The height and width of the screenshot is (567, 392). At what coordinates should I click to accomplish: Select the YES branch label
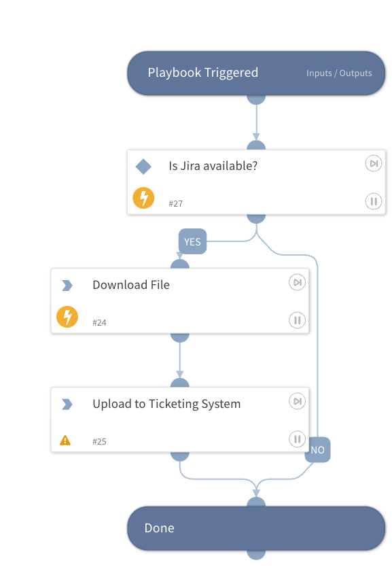click(192, 241)
